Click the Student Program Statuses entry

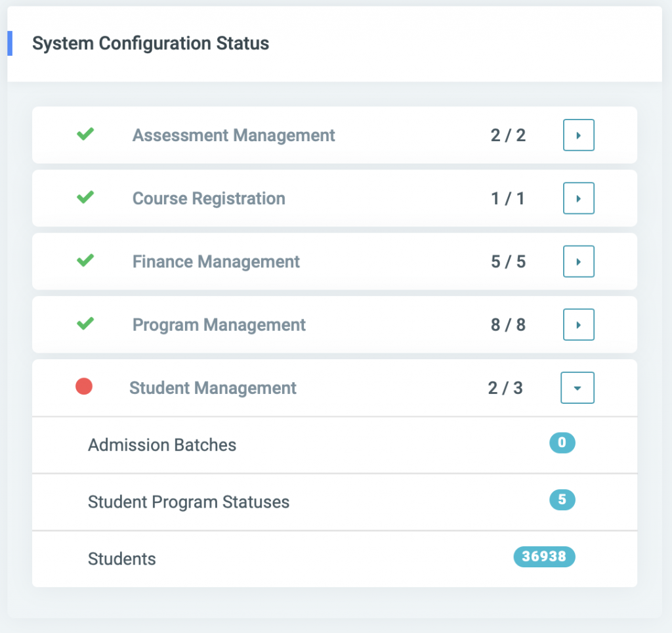(189, 502)
